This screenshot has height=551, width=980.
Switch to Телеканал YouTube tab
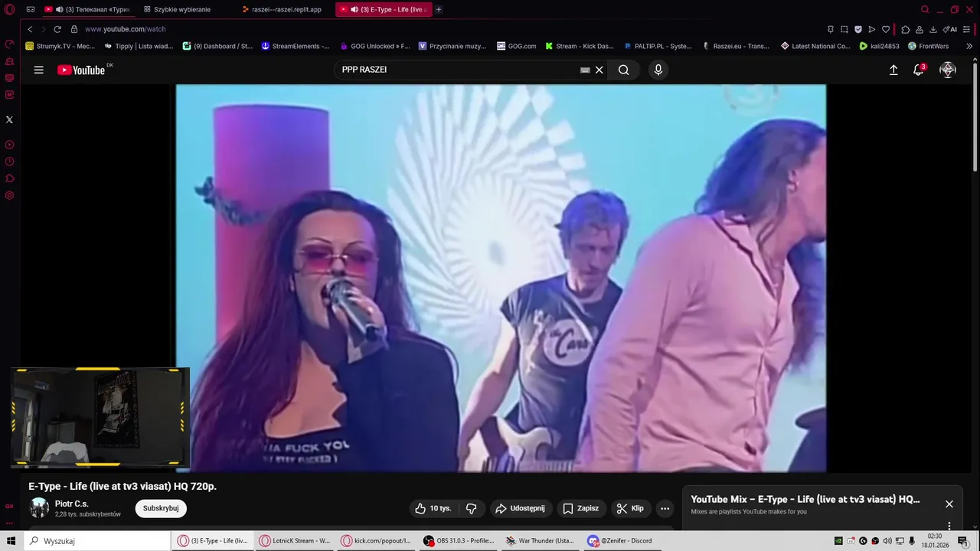[87, 9]
